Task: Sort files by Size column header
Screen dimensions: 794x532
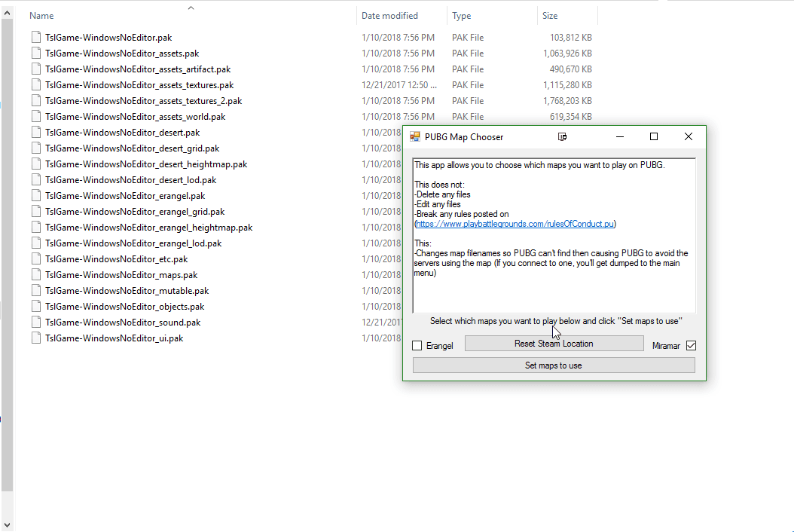Action: click(550, 16)
